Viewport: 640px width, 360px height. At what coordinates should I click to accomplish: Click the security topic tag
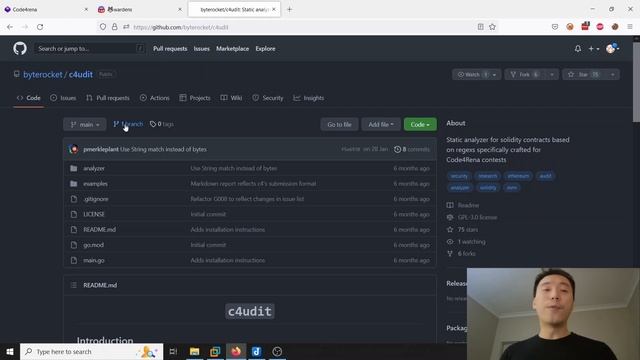click(459, 176)
